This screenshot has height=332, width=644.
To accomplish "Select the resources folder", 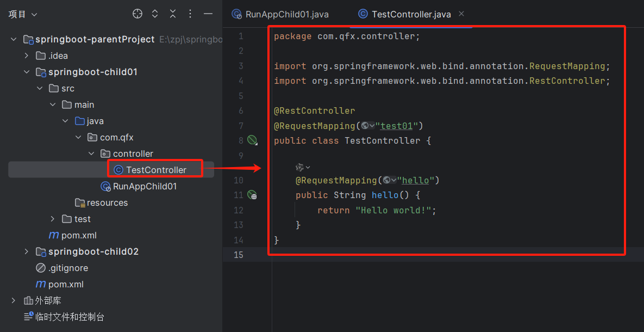I will click(x=107, y=203).
